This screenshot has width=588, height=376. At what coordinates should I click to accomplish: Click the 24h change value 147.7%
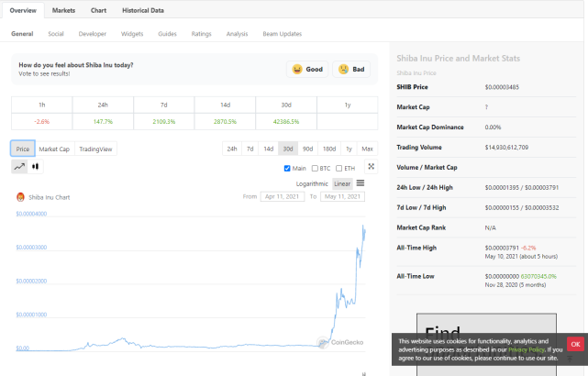point(103,121)
